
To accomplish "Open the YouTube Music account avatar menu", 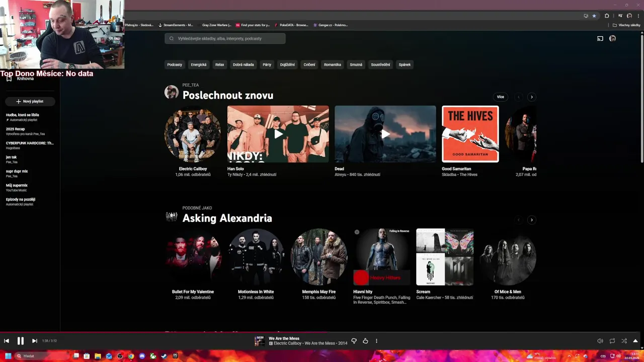I will 612,38.
